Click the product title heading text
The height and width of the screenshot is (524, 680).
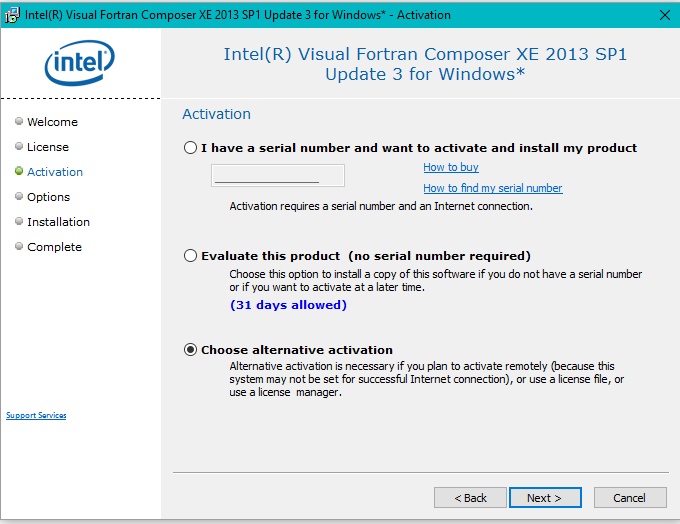pyautogui.click(x=425, y=64)
